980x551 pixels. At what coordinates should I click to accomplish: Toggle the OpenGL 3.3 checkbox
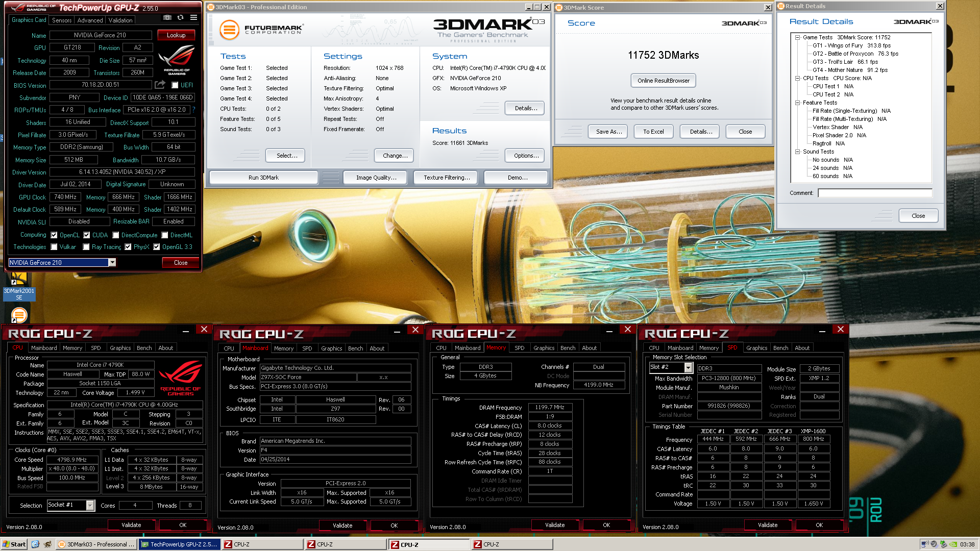click(157, 247)
